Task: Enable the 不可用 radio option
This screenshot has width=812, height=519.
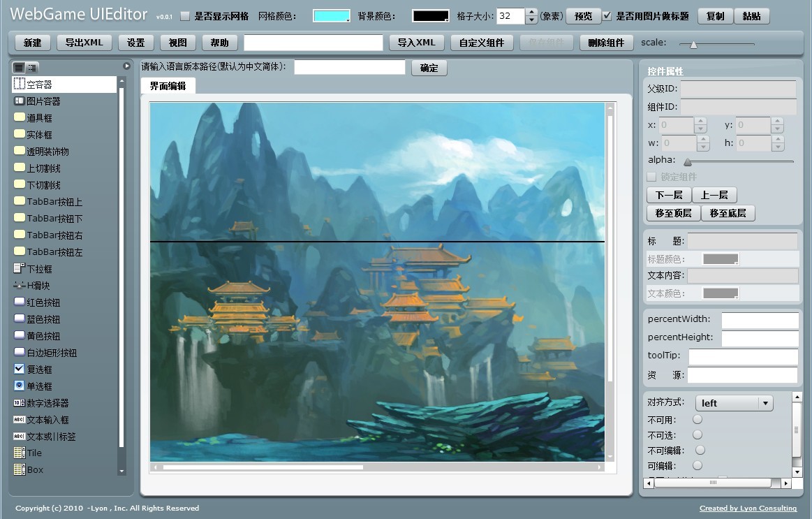Action: point(697,419)
